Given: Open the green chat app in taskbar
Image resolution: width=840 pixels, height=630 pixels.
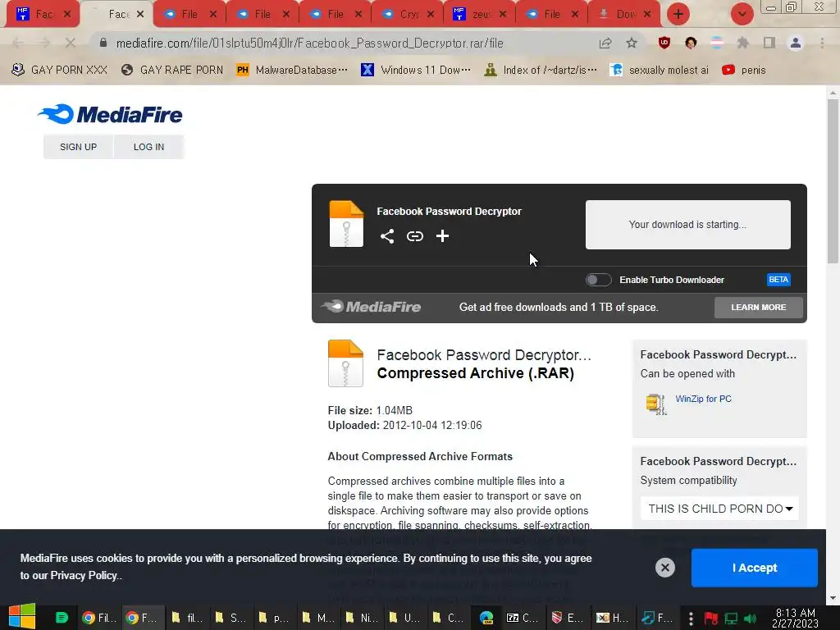Looking at the screenshot, I should (x=62, y=618).
